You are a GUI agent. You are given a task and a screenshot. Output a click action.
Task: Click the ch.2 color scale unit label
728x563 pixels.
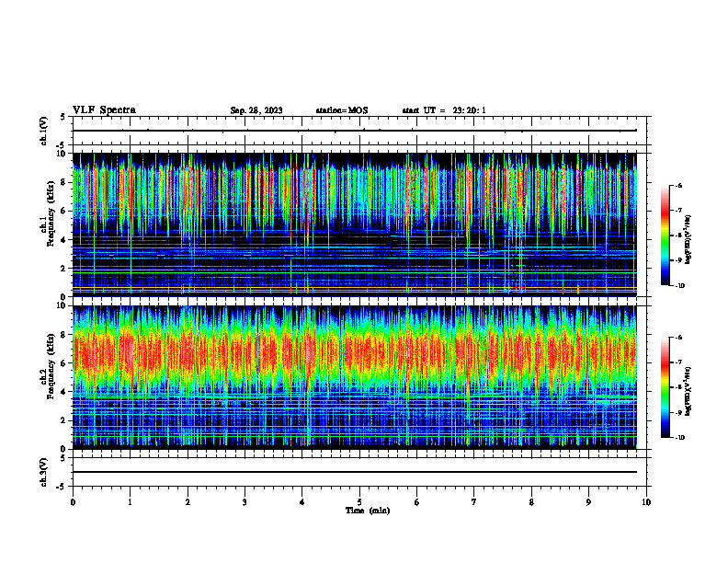[x=688, y=391]
